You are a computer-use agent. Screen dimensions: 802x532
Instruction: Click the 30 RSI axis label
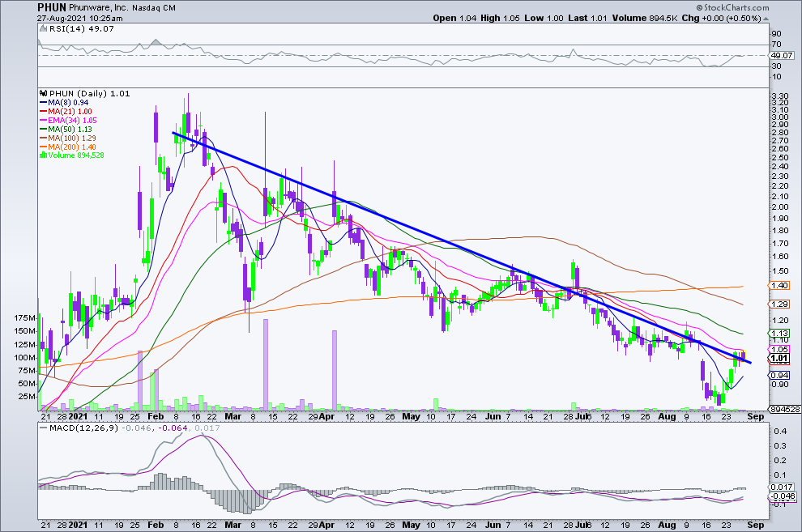pos(776,66)
